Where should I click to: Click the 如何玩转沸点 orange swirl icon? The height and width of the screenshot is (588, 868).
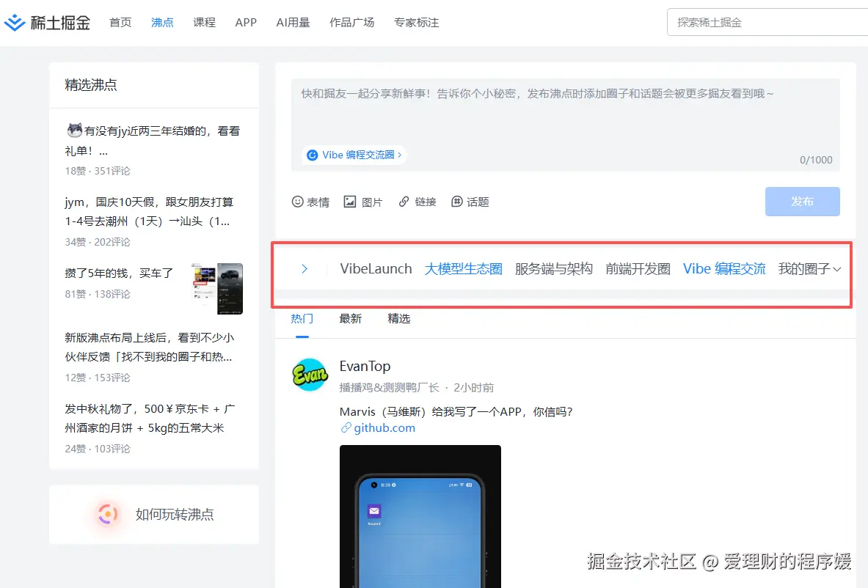[x=107, y=515]
